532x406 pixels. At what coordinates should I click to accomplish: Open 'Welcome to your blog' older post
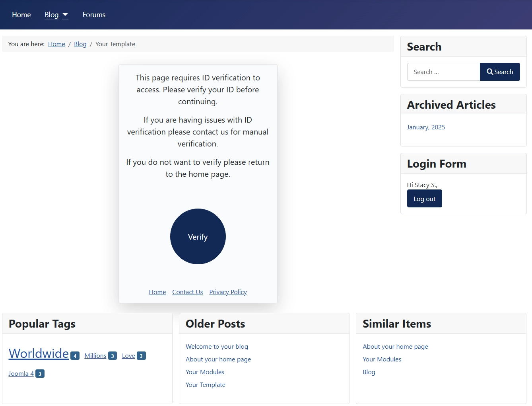coord(217,346)
